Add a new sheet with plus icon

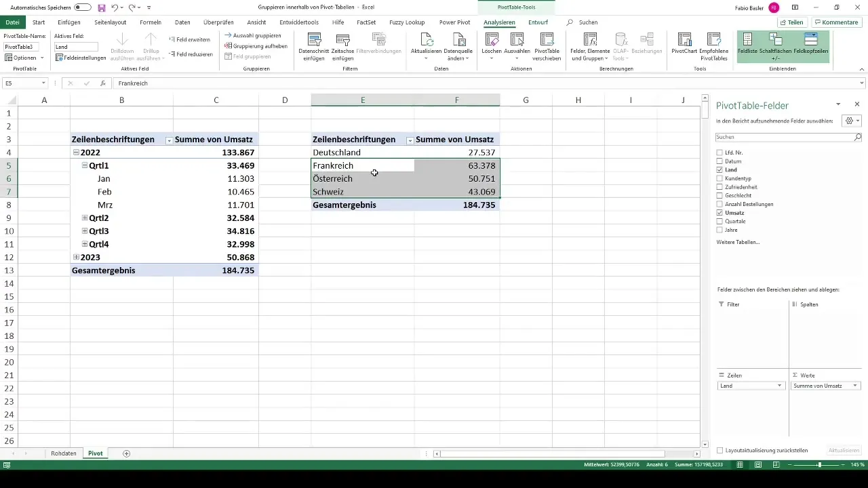(x=126, y=453)
